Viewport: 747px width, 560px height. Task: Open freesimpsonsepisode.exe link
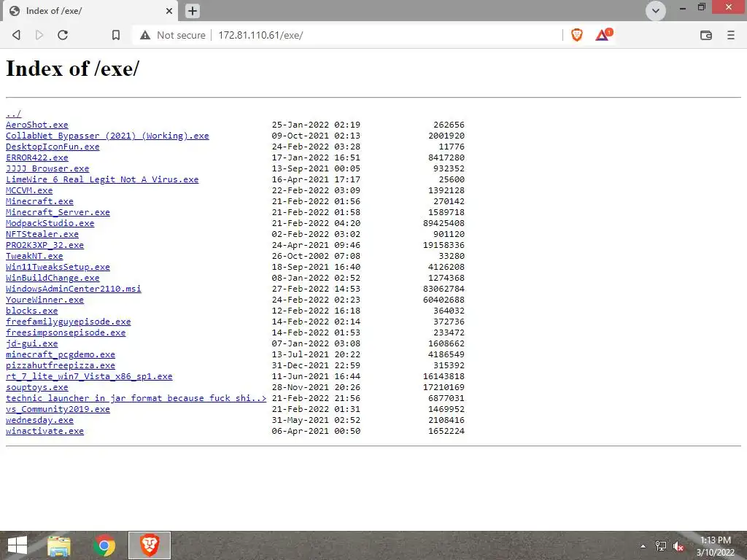coord(66,332)
